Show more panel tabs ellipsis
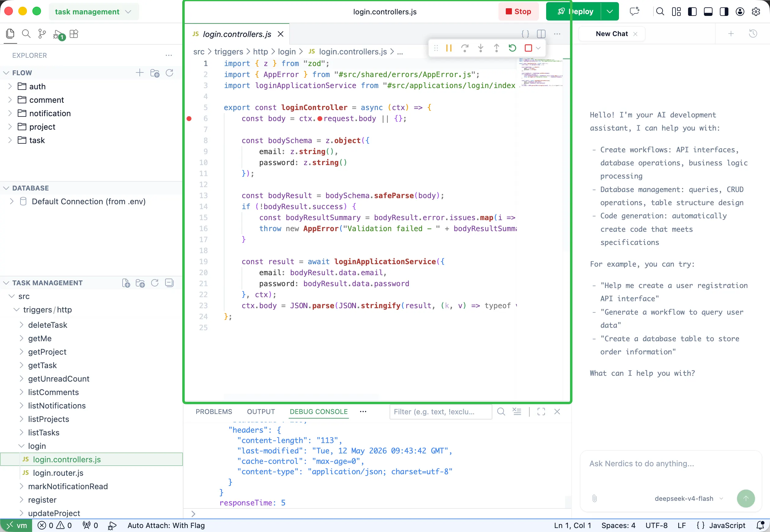Image resolution: width=770 pixels, height=532 pixels. [x=363, y=411]
